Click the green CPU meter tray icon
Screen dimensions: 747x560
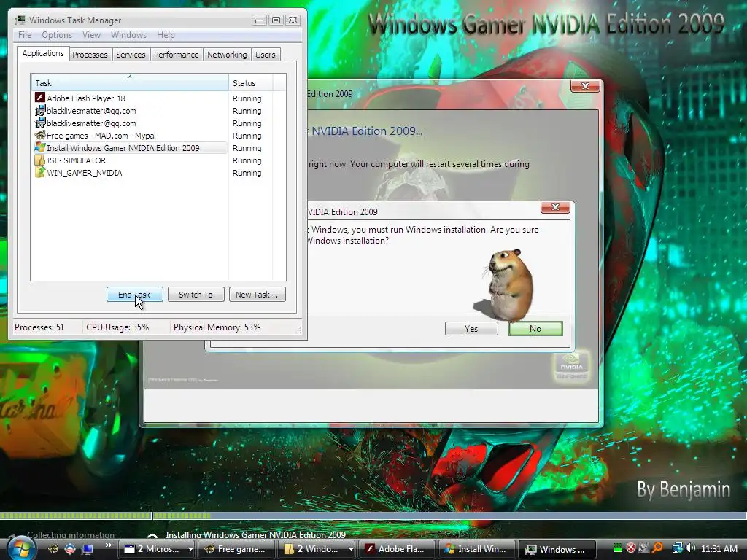[618, 548]
